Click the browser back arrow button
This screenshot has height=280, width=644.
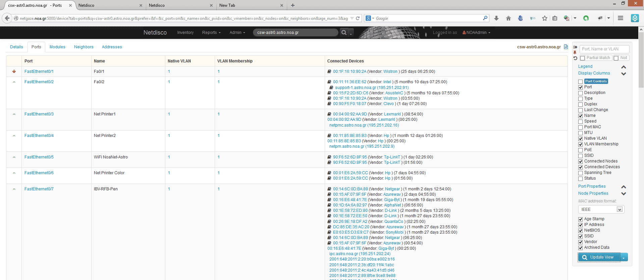[x=7, y=18]
